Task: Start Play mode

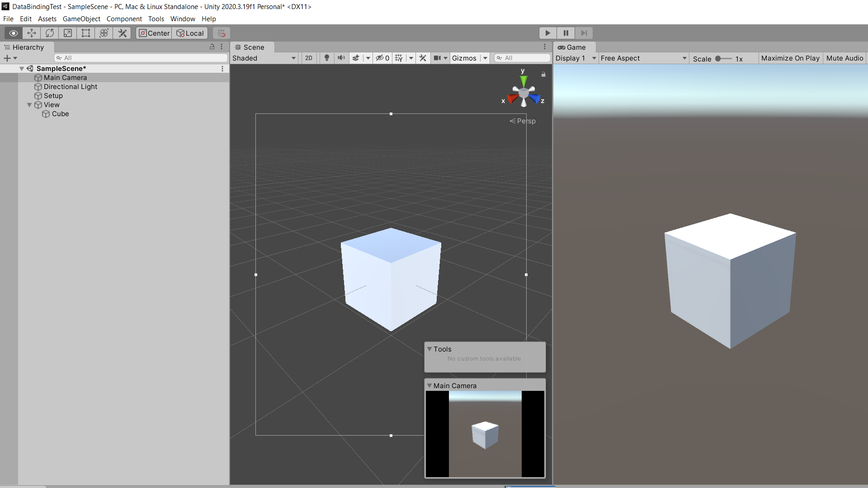Action: [548, 33]
